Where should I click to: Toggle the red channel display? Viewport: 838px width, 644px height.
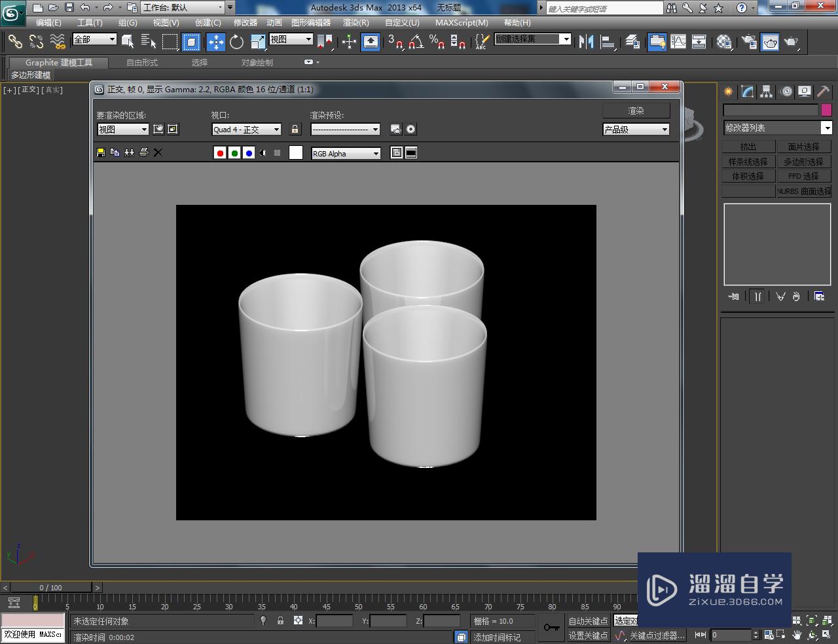(x=220, y=153)
